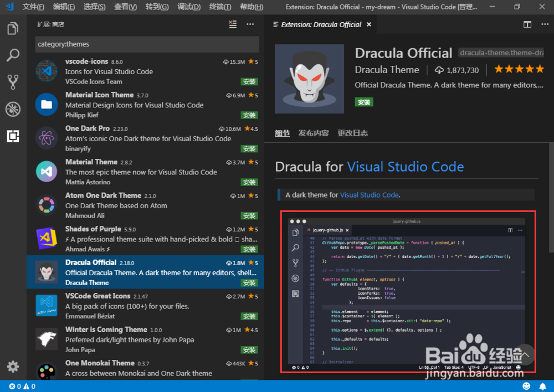
Task: Install Dracula Official from the details page
Action: click(364, 102)
